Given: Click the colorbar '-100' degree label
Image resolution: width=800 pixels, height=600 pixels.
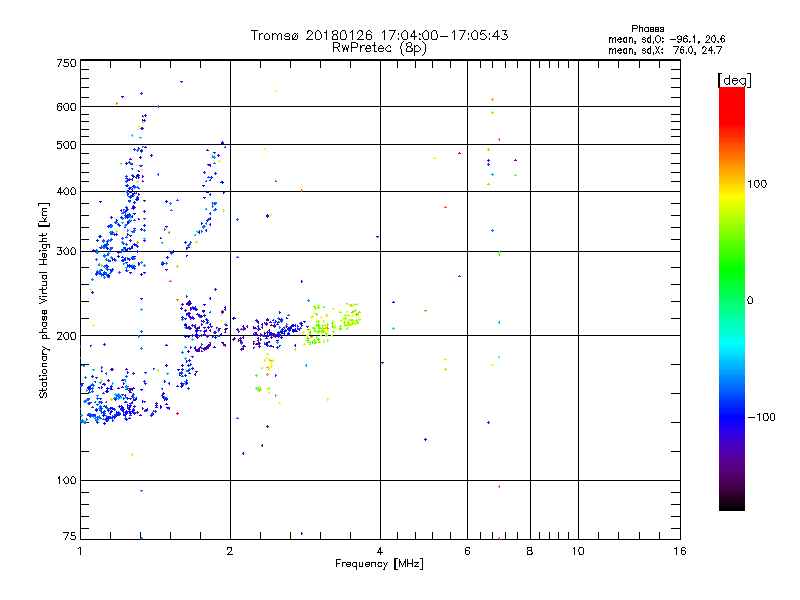Looking at the screenshot, I should pyautogui.click(x=762, y=417).
